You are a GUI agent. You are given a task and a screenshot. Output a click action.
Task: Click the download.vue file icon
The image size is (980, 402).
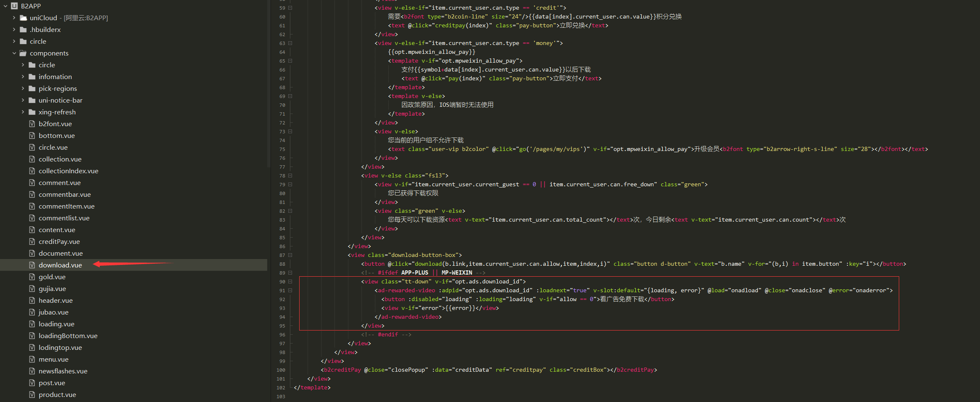(32, 265)
